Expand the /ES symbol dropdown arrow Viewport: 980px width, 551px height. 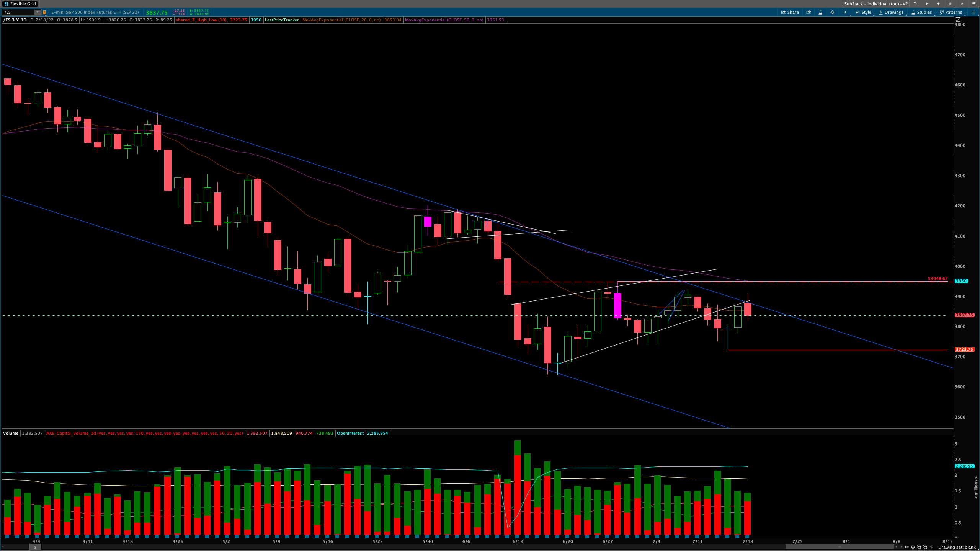[37, 12]
